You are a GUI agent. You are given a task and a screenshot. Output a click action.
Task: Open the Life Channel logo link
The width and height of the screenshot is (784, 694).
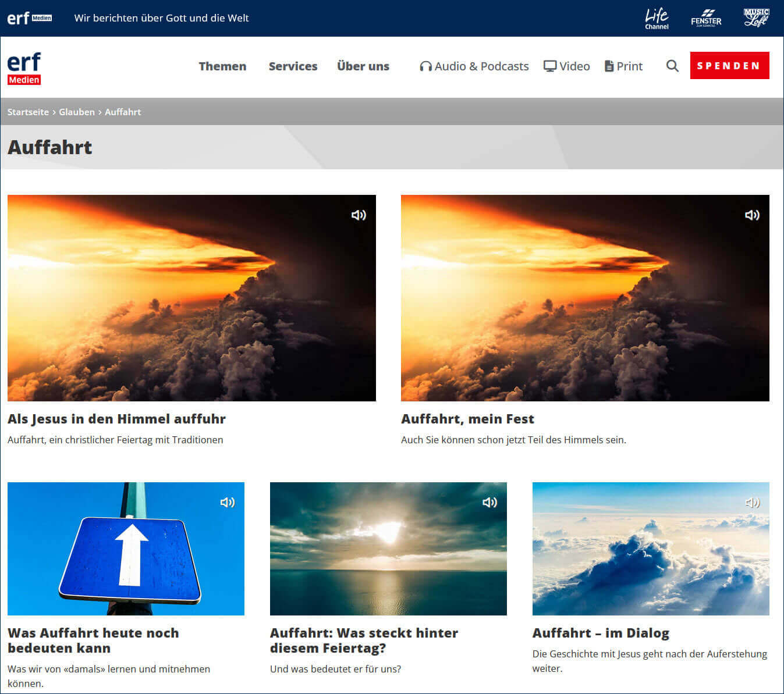coord(657,18)
